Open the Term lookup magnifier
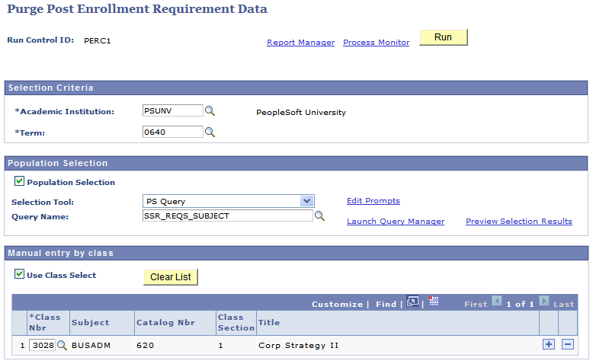The width and height of the screenshot is (593, 364). 210,132
